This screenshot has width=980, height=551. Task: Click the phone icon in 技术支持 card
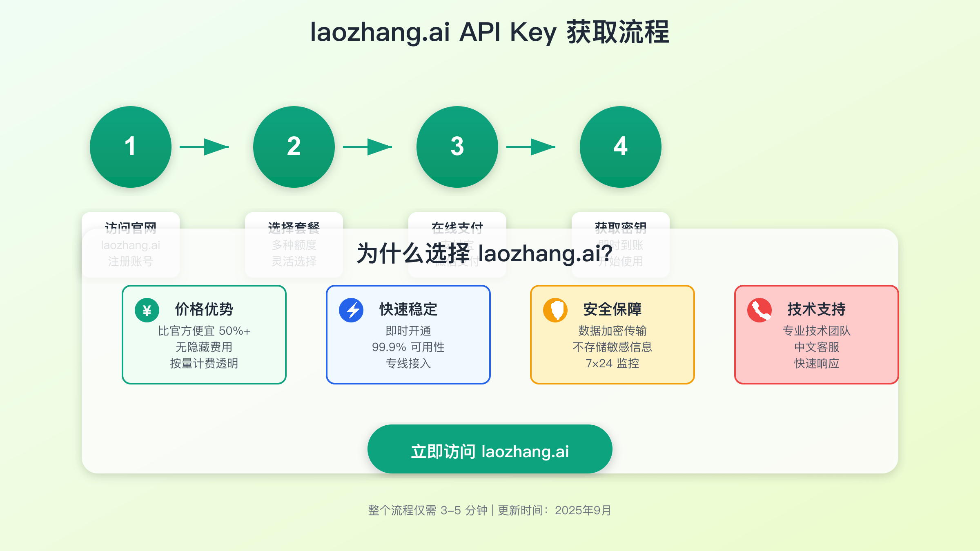pos(759,310)
